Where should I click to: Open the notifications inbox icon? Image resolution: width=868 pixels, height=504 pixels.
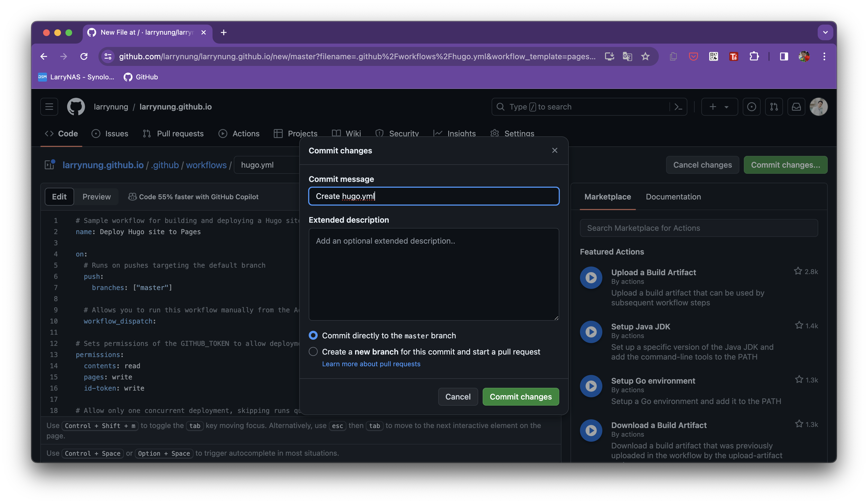(x=796, y=107)
